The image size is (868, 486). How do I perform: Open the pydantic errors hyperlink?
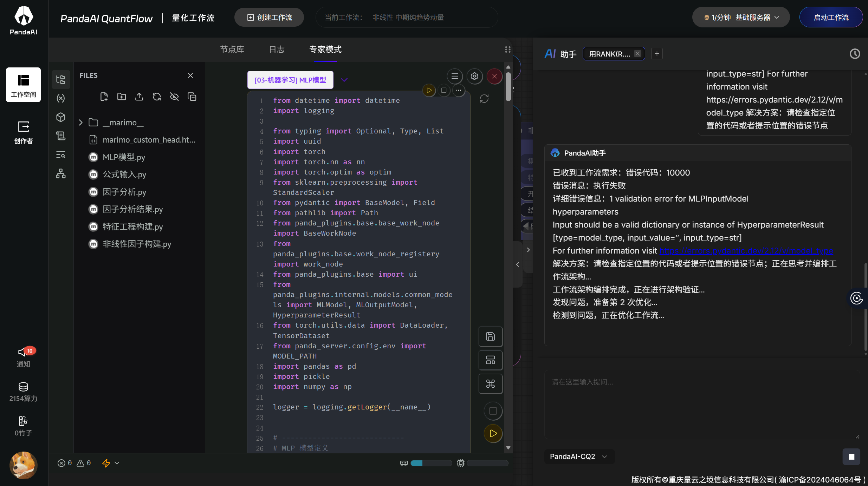coord(746,251)
